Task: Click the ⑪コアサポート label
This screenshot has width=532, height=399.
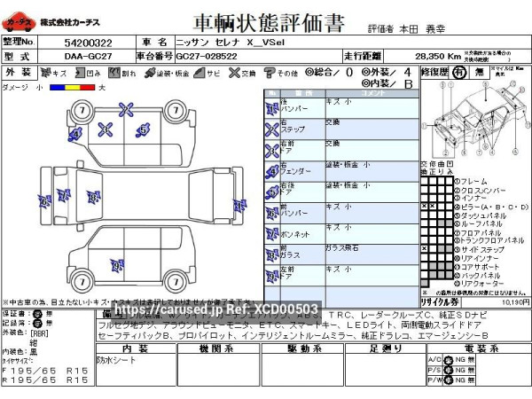Action: click(x=476, y=267)
